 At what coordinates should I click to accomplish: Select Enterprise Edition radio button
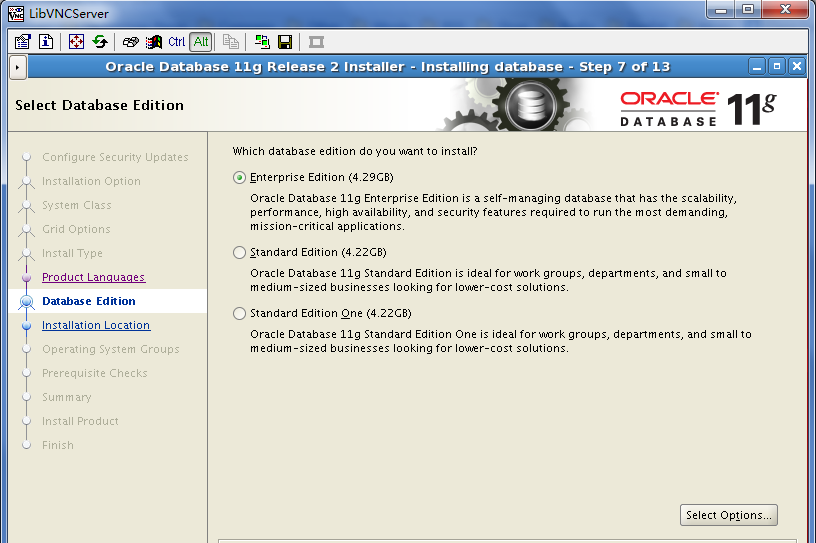click(x=239, y=178)
